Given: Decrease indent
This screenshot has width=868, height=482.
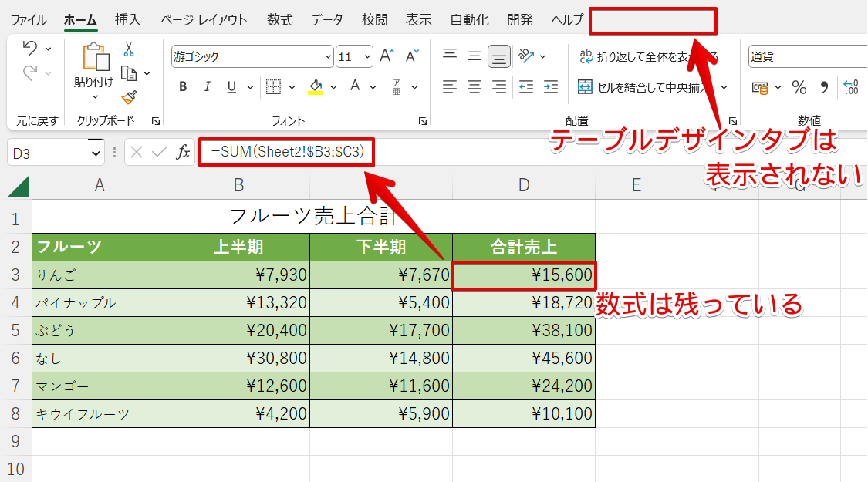Looking at the screenshot, I should point(526,87).
